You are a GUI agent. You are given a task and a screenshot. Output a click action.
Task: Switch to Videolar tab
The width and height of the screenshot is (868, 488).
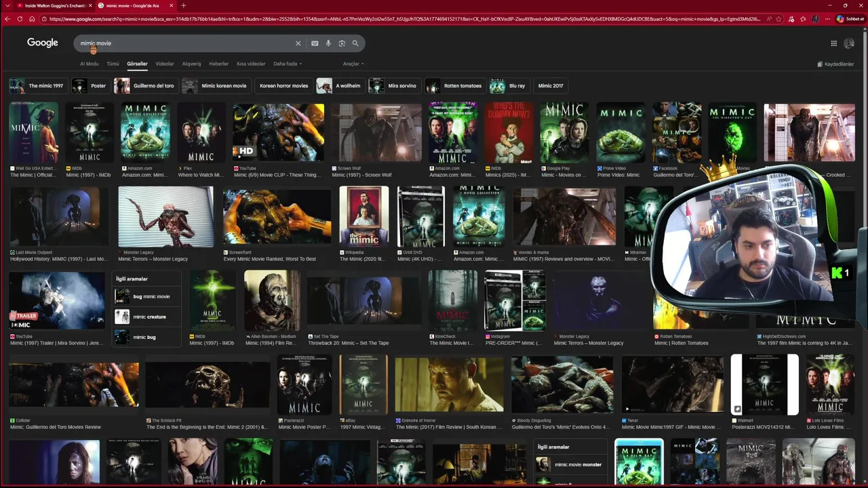pos(165,64)
